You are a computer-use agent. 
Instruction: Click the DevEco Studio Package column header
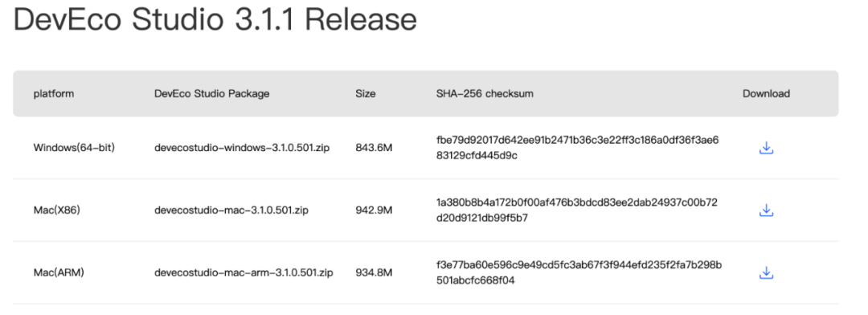[212, 93]
